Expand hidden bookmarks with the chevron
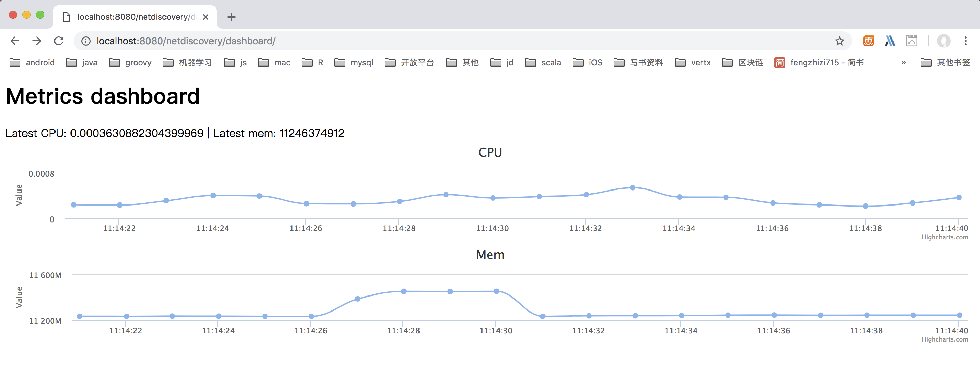Screen dimensions: 980x379 [x=903, y=62]
